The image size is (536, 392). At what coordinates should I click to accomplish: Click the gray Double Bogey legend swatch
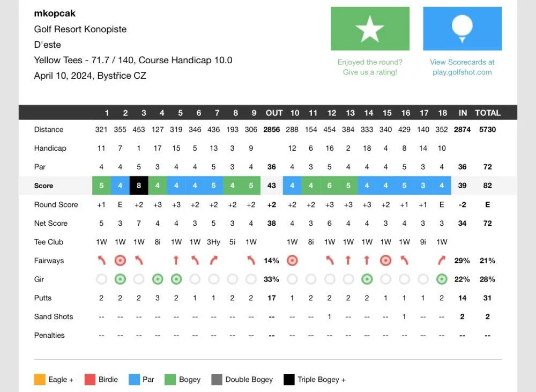pos(217,379)
